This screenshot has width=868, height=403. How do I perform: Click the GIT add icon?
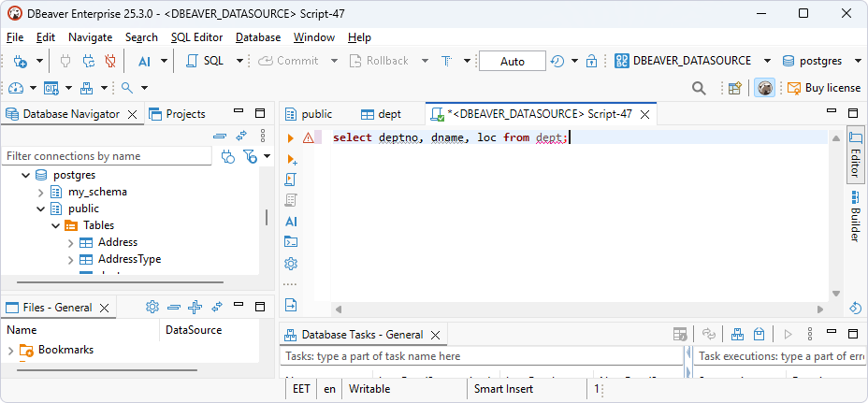coord(51,88)
